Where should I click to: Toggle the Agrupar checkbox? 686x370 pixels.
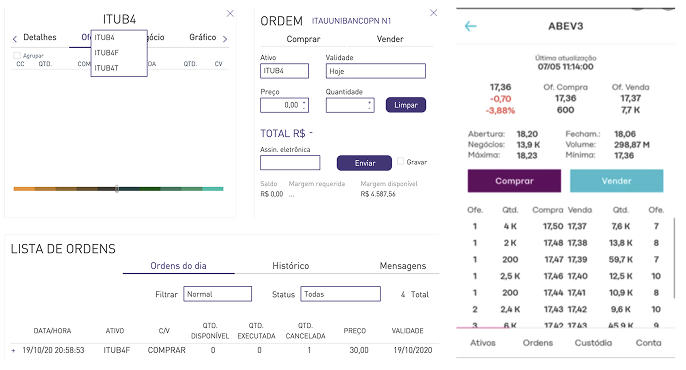[17, 56]
